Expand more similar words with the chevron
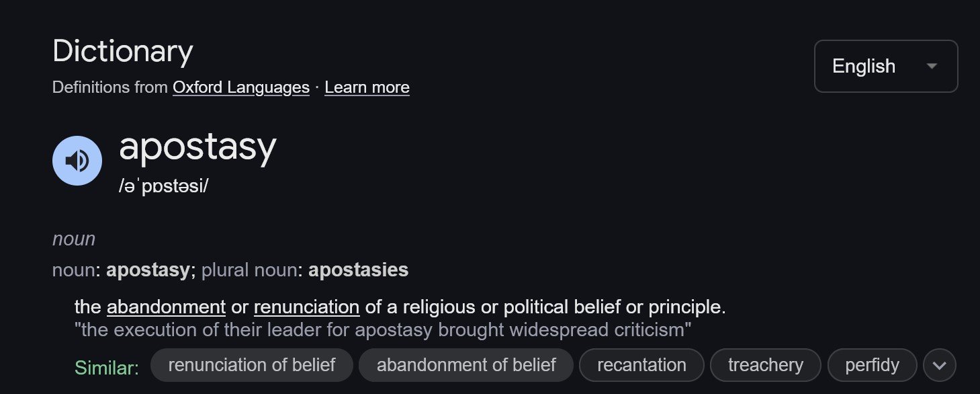This screenshot has height=394, width=980. (x=939, y=366)
